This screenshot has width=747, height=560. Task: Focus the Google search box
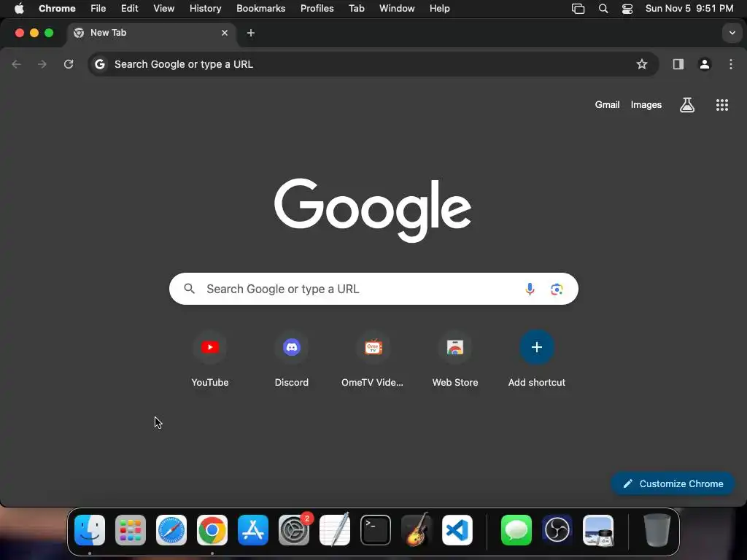click(373, 289)
